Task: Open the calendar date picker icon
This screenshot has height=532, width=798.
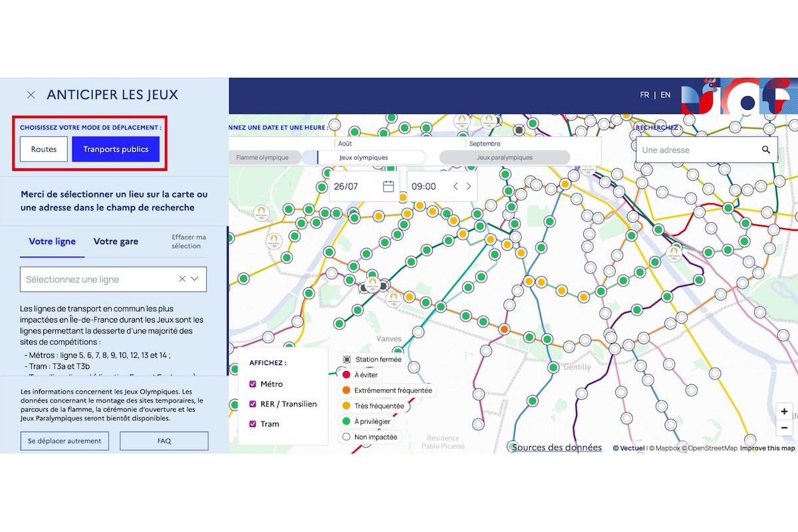Action: 388,186
